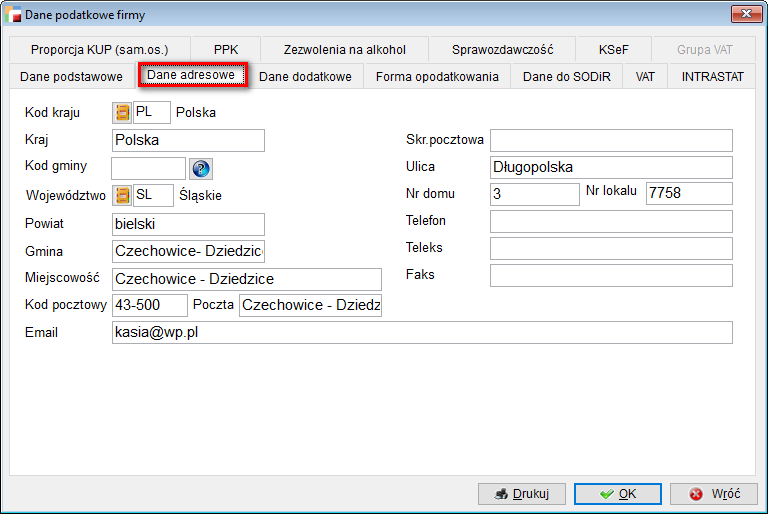Cancel using the Wróć button
This screenshot has height=514, width=768.
click(x=714, y=494)
